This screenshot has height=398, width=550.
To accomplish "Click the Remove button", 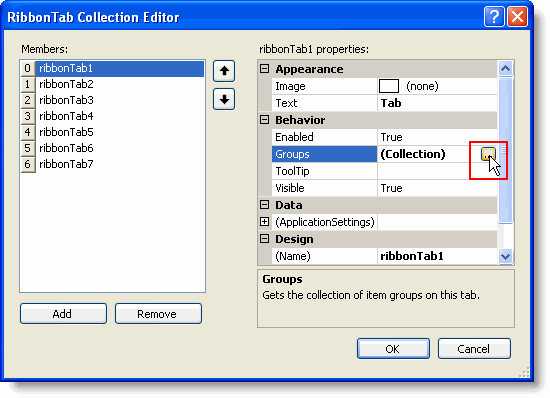I will pyautogui.click(x=158, y=313).
